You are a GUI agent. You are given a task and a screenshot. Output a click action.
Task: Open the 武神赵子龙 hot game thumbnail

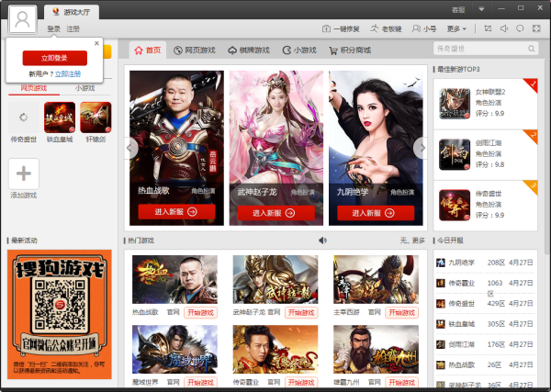click(x=275, y=280)
